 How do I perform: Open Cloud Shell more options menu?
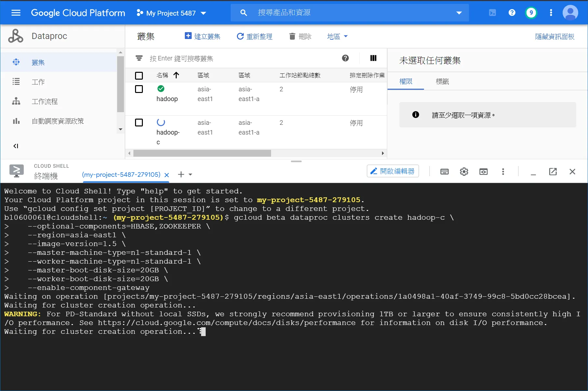point(503,172)
